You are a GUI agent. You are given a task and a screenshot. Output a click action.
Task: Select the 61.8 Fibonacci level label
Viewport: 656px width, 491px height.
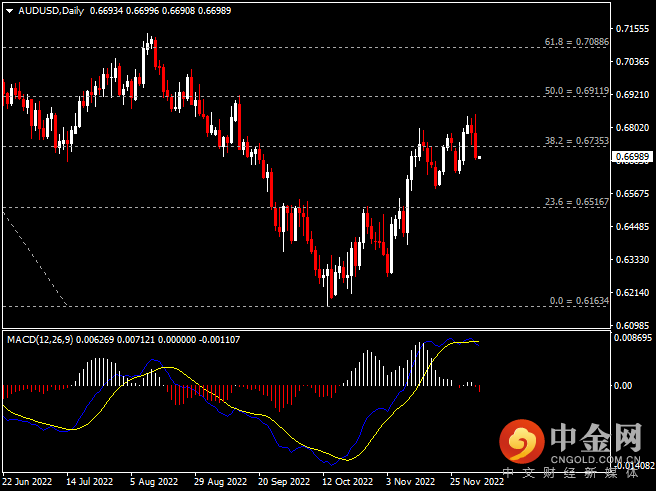pyautogui.click(x=575, y=42)
